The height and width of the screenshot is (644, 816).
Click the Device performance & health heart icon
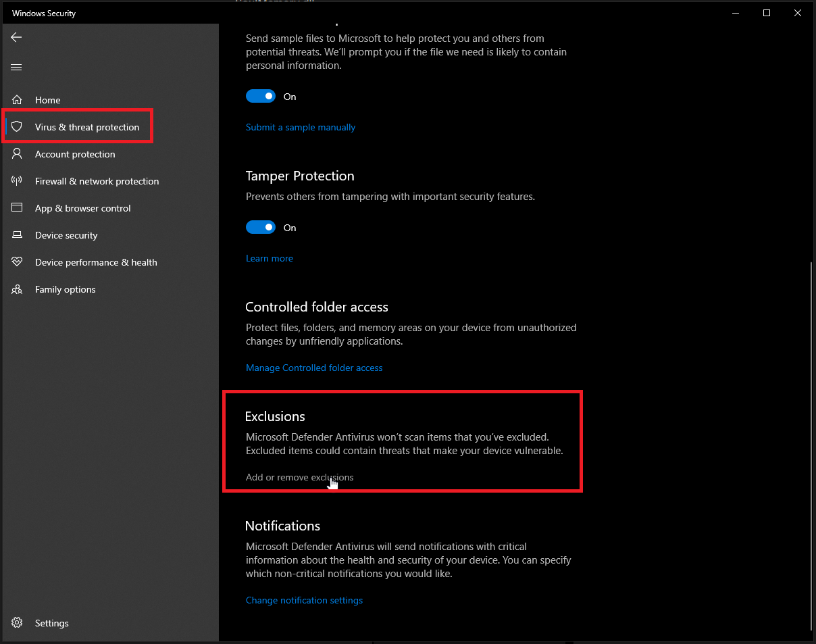(x=18, y=262)
